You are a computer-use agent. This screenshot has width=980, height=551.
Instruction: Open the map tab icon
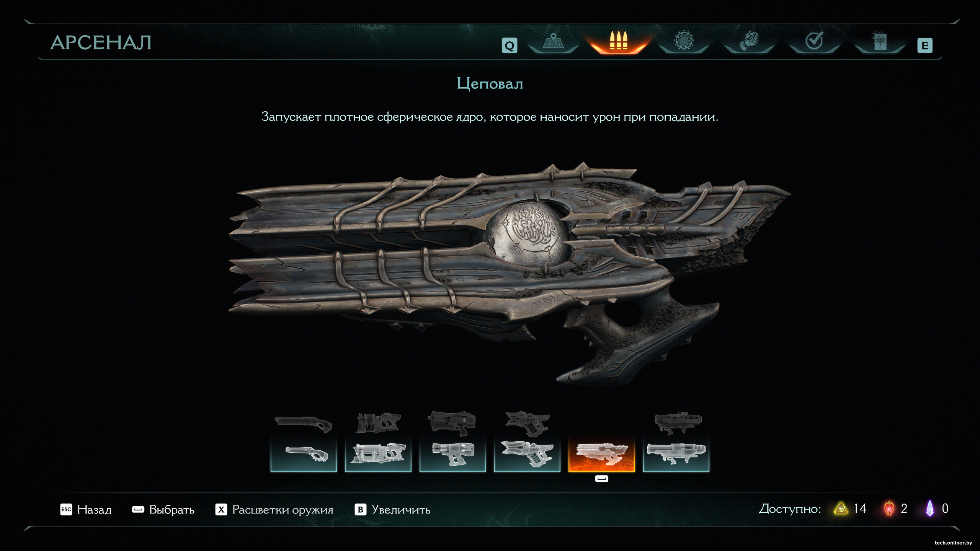[553, 42]
